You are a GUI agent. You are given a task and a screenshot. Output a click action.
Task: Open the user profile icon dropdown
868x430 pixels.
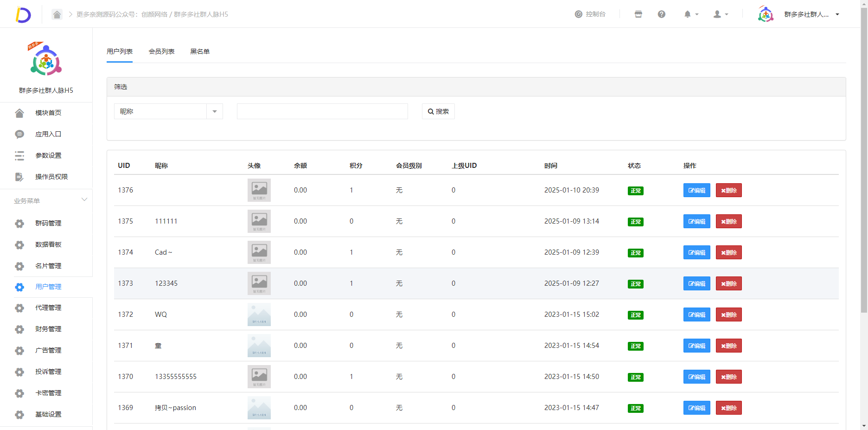pyautogui.click(x=720, y=14)
